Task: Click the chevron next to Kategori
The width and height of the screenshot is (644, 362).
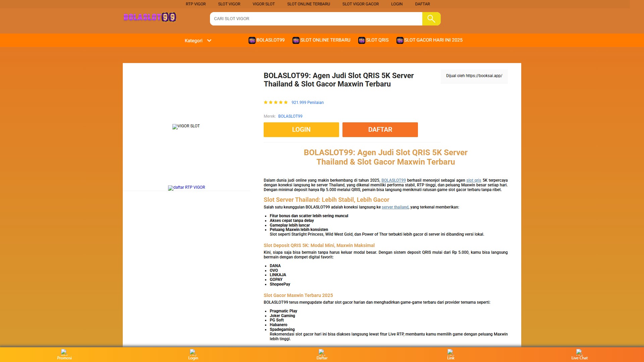Action: (x=209, y=41)
